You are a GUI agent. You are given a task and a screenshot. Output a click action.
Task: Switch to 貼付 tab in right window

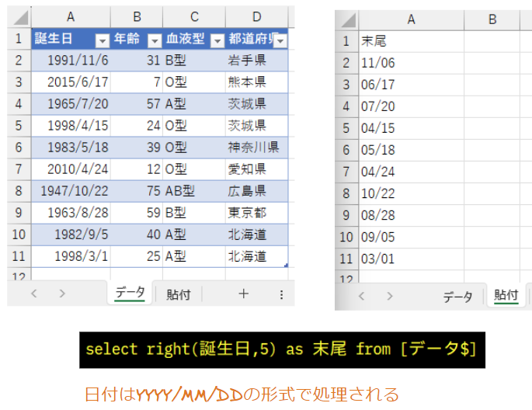coord(506,295)
